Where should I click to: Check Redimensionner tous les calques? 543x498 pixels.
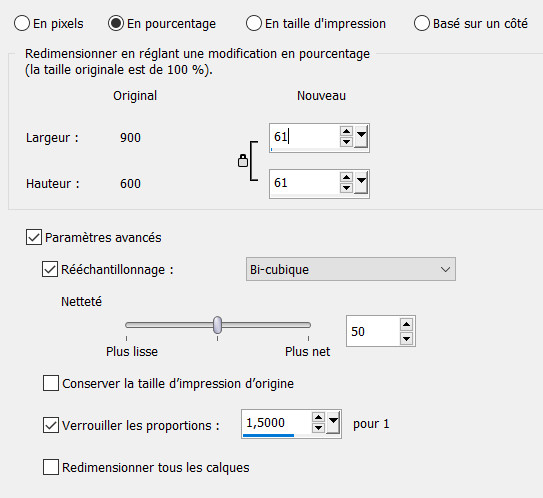(51, 467)
